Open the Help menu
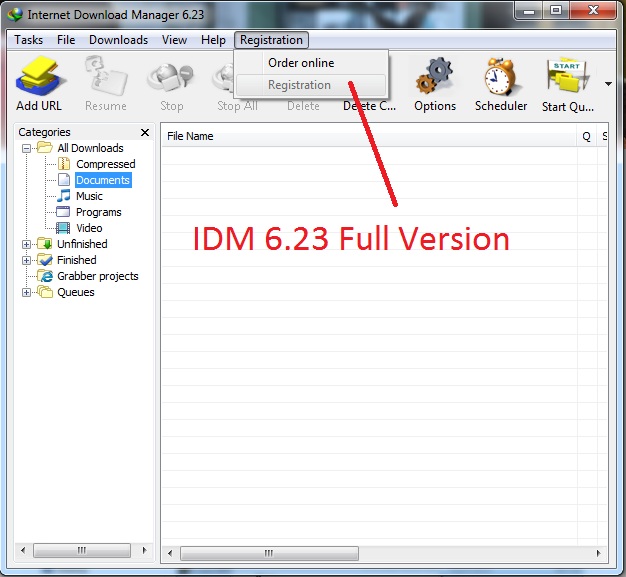Image resolution: width=626 pixels, height=577 pixels. [213, 40]
